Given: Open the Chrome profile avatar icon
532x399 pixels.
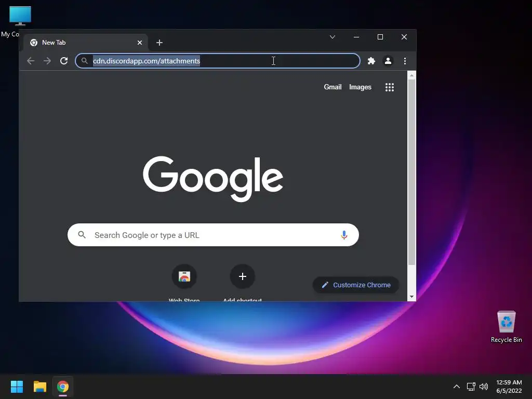Looking at the screenshot, I should pos(388,61).
